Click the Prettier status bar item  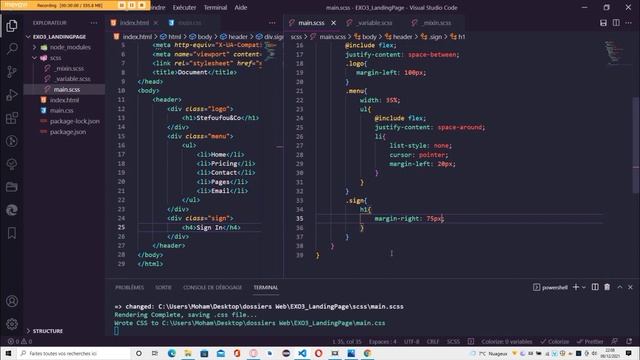pyautogui.click(x=590, y=342)
